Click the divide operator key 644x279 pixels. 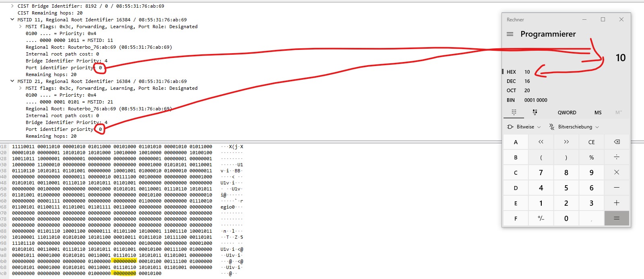[x=617, y=157]
